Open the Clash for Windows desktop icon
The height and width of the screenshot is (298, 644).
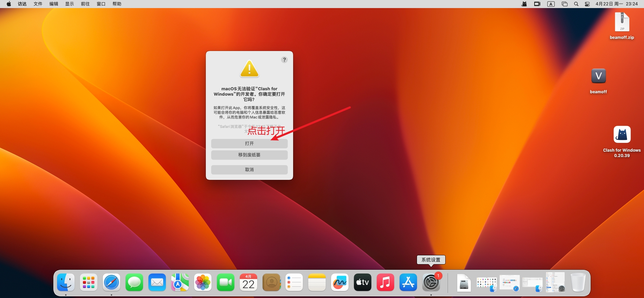pos(622,135)
